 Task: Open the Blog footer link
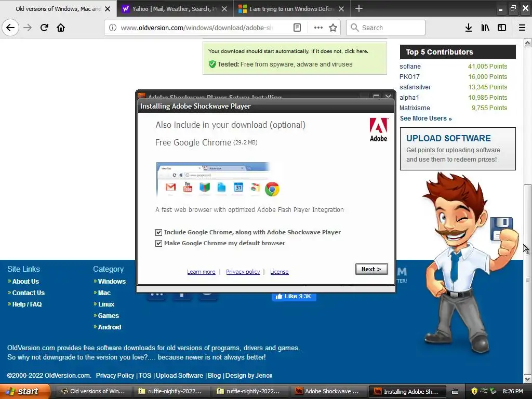point(214,376)
